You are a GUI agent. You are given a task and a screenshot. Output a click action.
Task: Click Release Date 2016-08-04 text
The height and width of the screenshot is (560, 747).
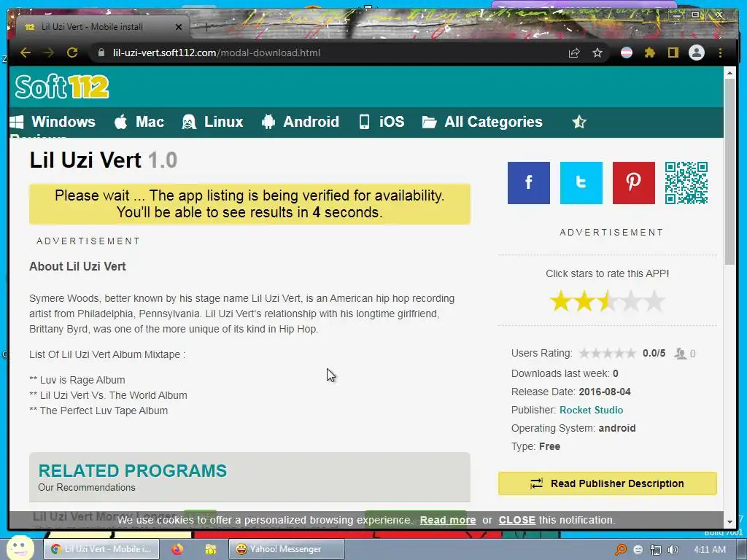pyautogui.click(x=570, y=392)
